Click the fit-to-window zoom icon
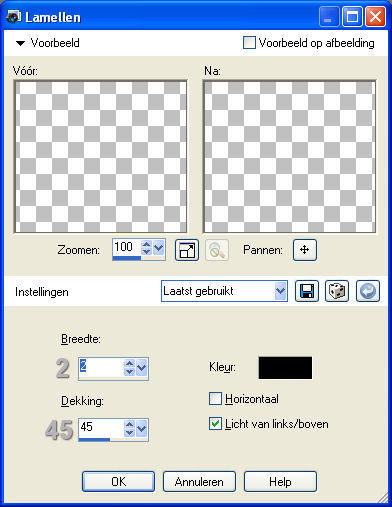 (187, 250)
